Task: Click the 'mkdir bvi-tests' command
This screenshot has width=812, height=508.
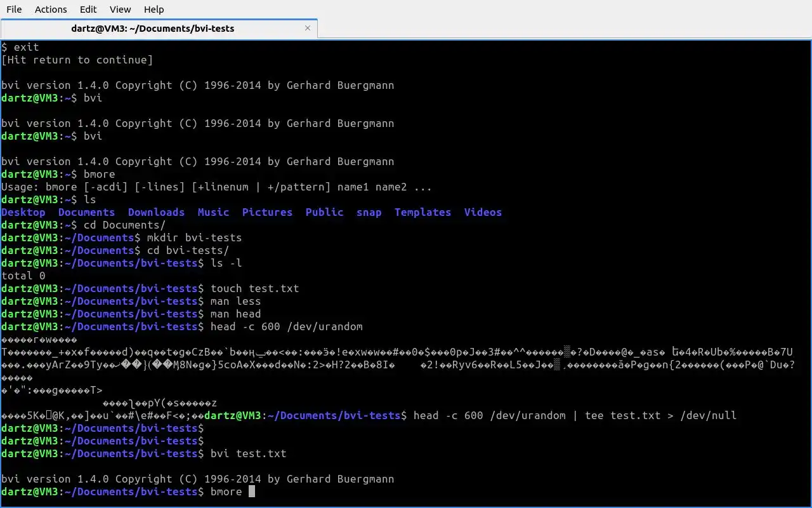Action: tap(195, 237)
